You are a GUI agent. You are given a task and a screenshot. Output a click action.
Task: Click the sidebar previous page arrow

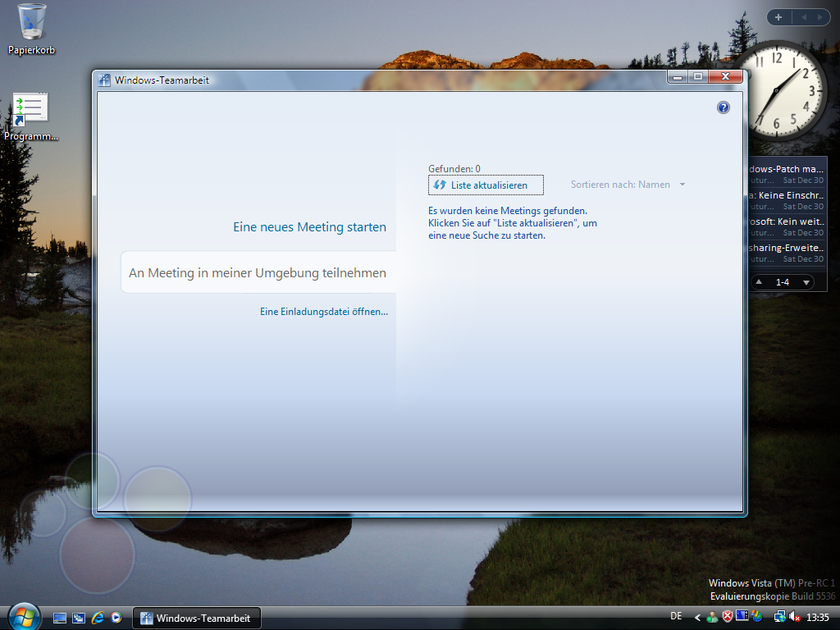[x=804, y=17]
